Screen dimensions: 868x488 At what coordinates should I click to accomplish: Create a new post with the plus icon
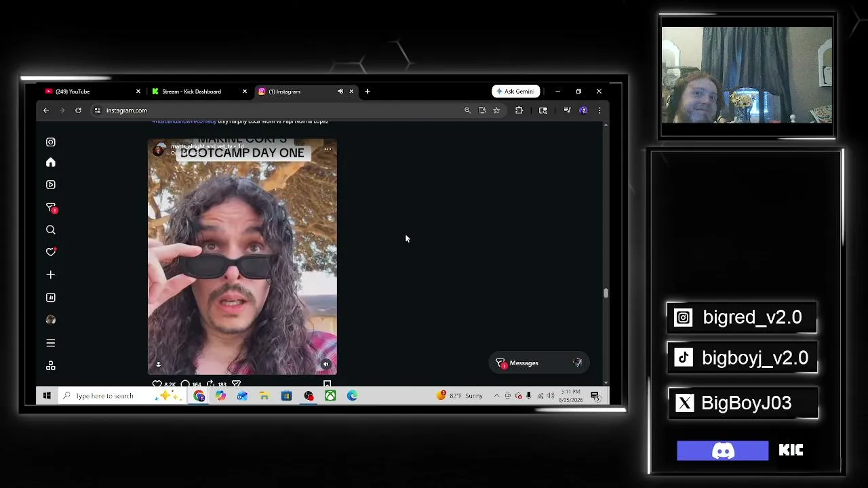[51, 275]
